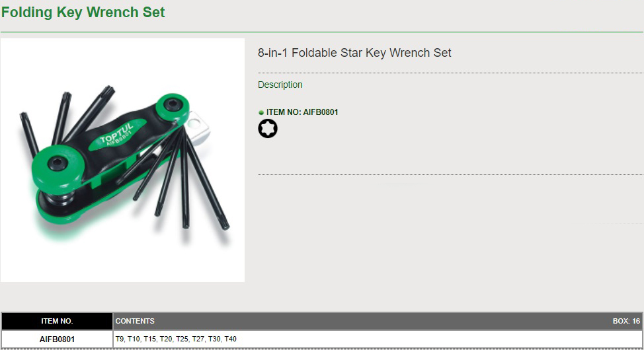Click the black spring coil under the pivot
644x350 pixels.
[x=60, y=199]
